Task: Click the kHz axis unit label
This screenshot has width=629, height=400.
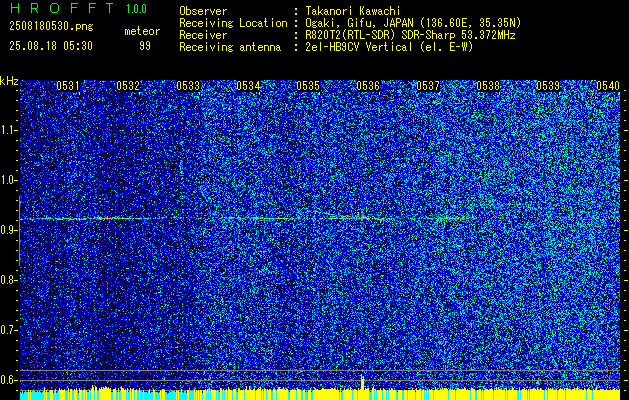Action: (x=9, y=81)
